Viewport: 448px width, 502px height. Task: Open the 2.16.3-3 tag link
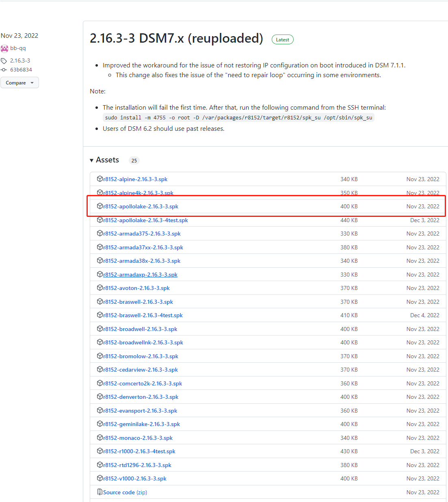click(x=20, y=61)
